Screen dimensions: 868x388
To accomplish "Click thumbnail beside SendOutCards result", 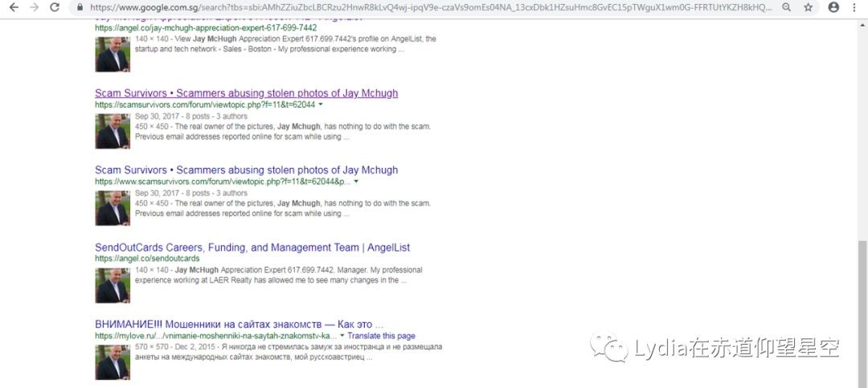I will tap(113, 285).
